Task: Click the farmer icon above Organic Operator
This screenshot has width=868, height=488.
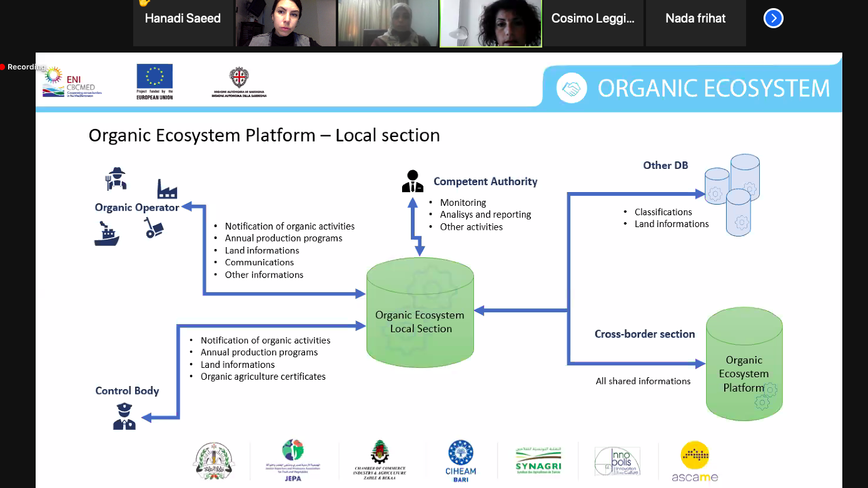Action: point(116,179)
